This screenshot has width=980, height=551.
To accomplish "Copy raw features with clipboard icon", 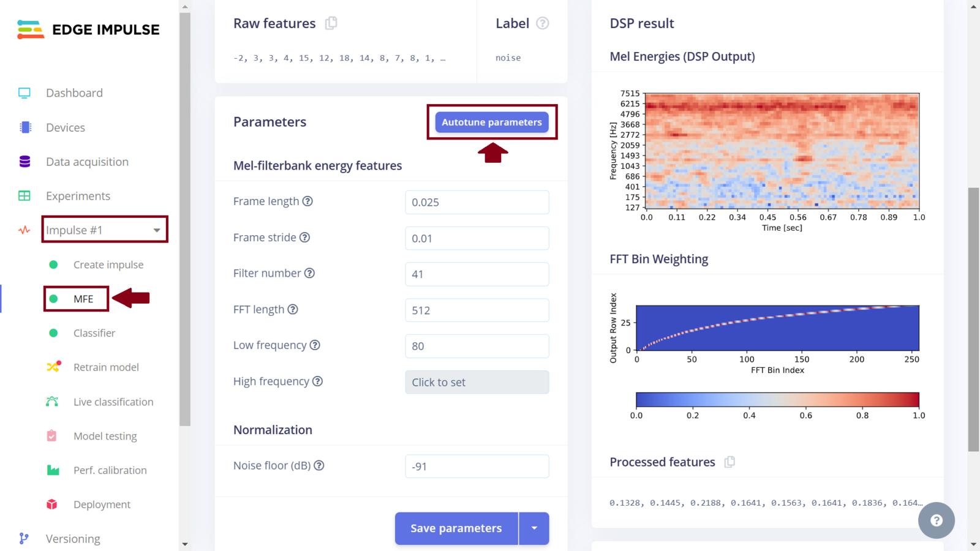I will point(331,23).
